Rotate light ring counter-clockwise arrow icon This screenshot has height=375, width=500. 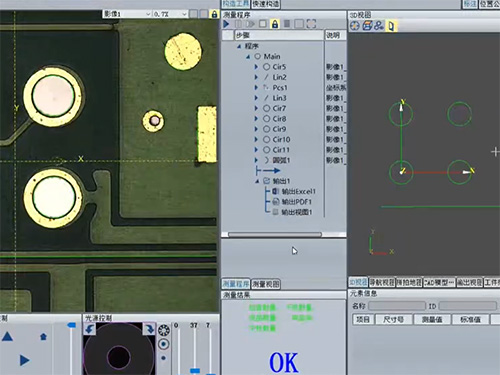[89, 330]
